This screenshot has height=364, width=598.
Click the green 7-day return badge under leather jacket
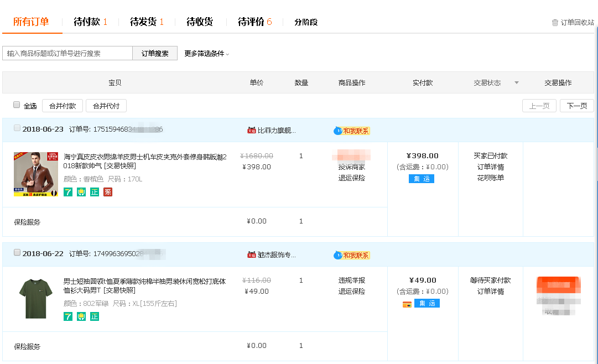[68, 192]
